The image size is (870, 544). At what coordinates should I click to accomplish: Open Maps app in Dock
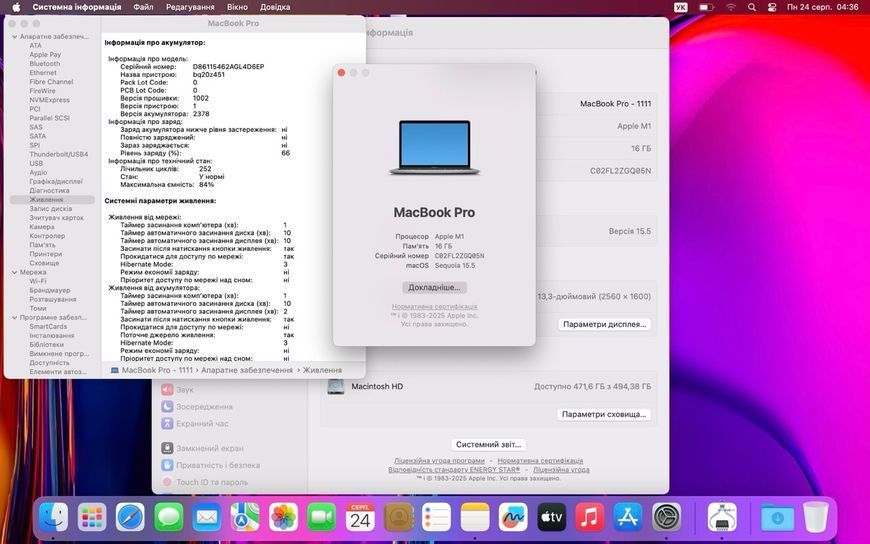tap(245, 517)
